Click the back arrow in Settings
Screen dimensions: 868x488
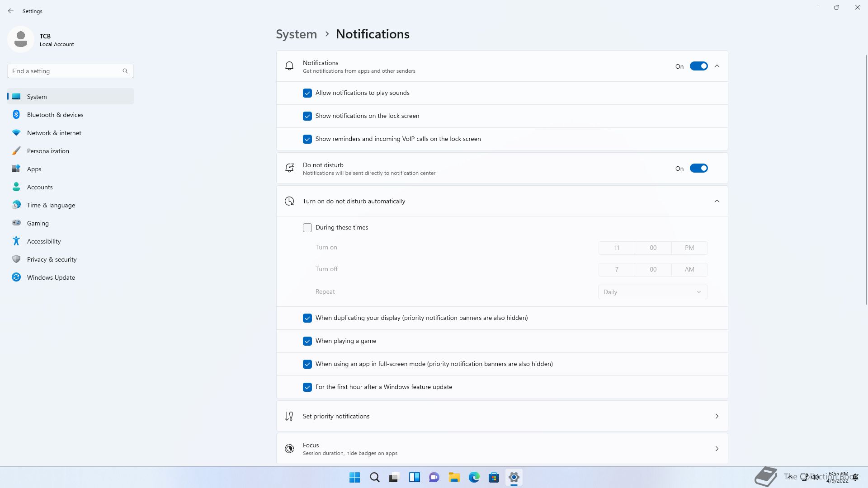pos(11,11)
